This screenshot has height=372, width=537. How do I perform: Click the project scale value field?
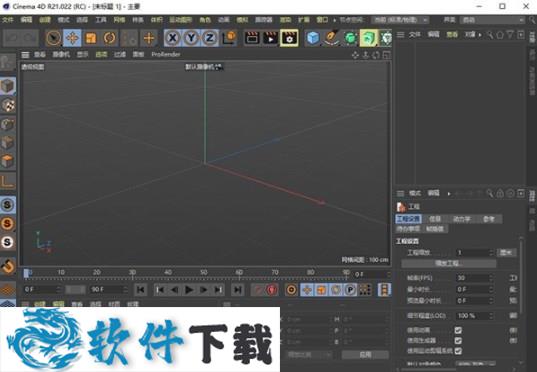click(474, 252)
